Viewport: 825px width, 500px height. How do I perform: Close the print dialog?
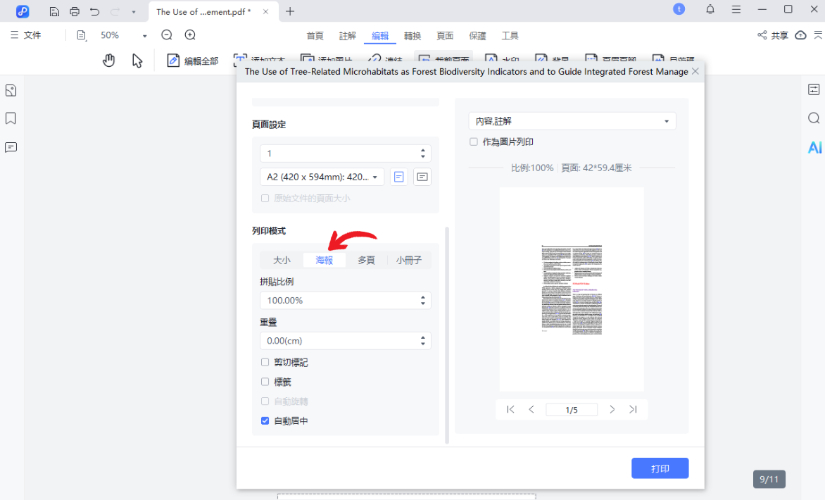pyautogui.click(x=696, y=71)
